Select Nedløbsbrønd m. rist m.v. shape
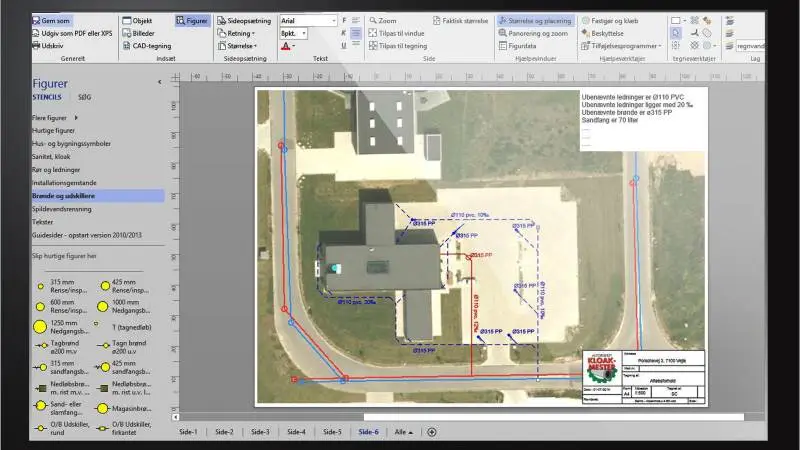800x450 pixels. (62, 388)
